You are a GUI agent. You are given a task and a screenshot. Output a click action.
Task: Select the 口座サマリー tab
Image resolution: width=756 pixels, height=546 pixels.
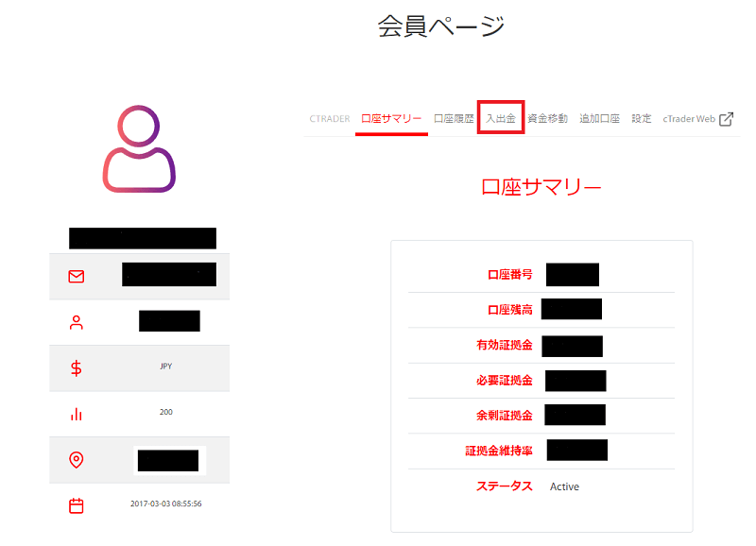(x=391, y=119)
